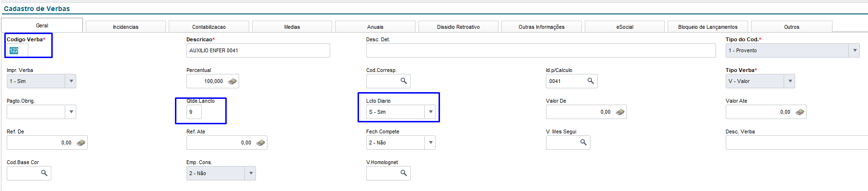The image size is (868, 191).
Task: Switch to the Anuais tab
Action: coord(375,27)
